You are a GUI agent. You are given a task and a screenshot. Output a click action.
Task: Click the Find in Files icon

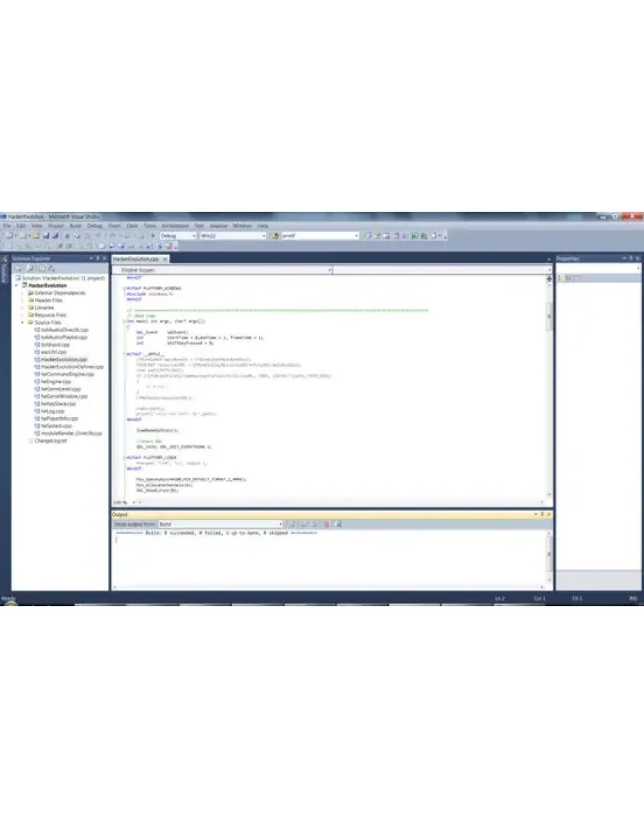(x=277, y=236)
